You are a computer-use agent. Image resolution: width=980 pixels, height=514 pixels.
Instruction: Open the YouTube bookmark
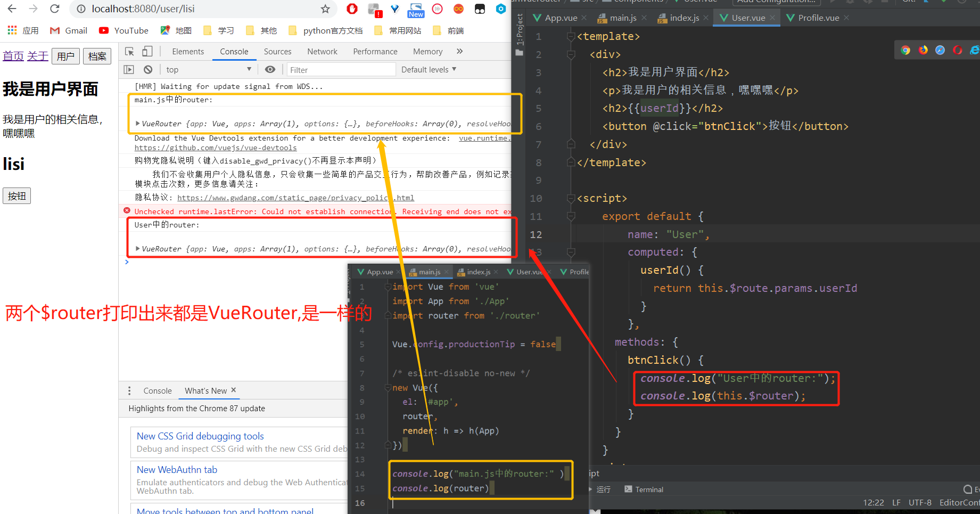tap(123, 30)
